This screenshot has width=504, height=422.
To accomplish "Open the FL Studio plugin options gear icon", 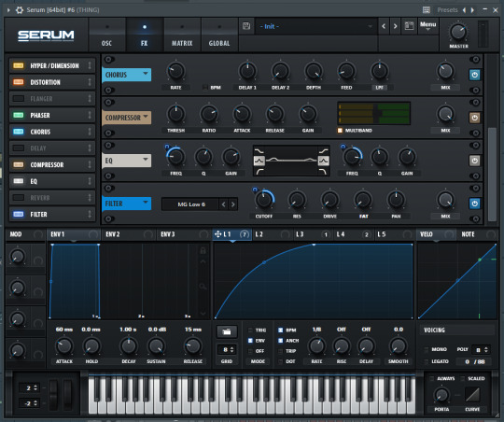I will (x=20, y=10).
